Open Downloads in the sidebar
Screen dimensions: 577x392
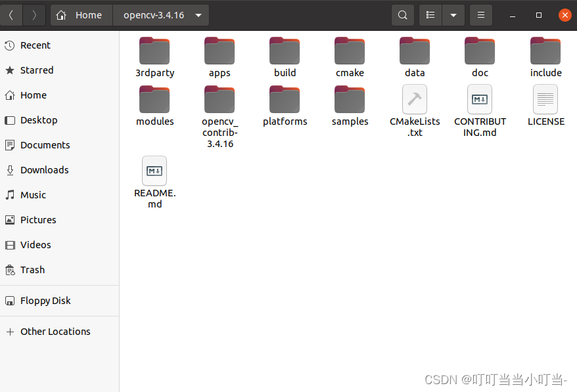point(59,170)
